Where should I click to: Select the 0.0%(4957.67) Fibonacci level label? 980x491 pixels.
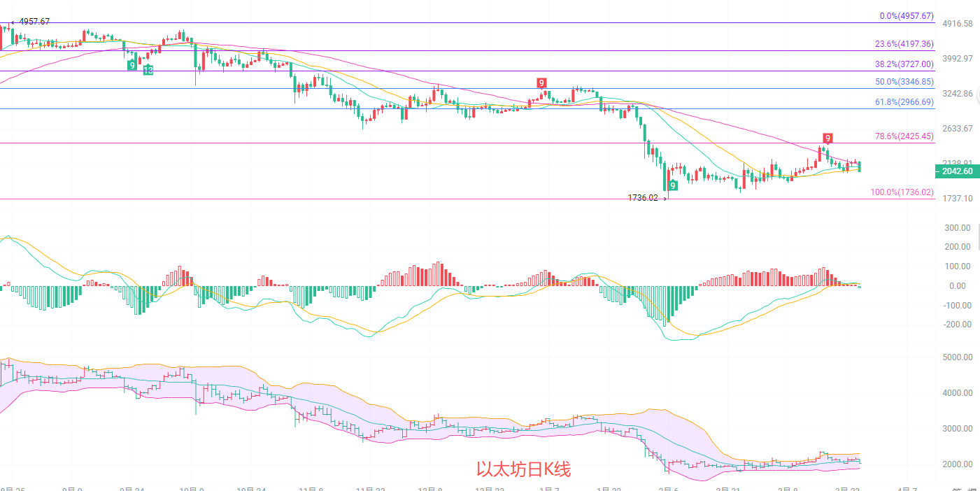(906, 16)
